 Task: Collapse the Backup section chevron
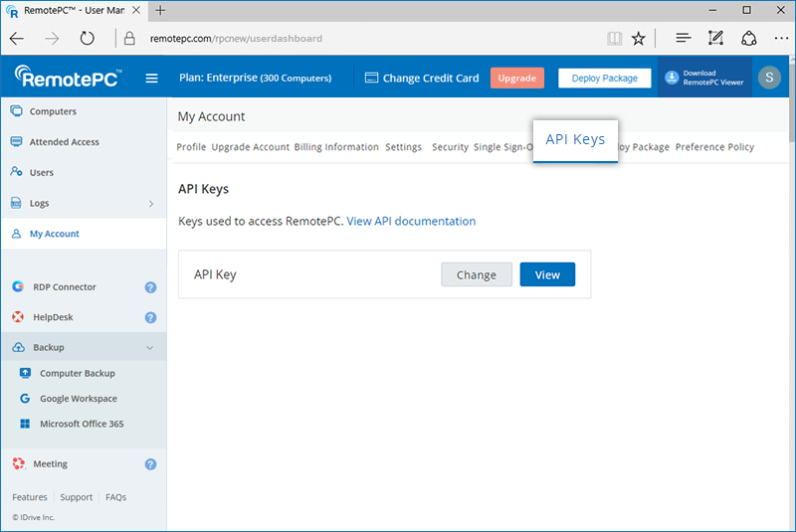(x=150, y=348)
